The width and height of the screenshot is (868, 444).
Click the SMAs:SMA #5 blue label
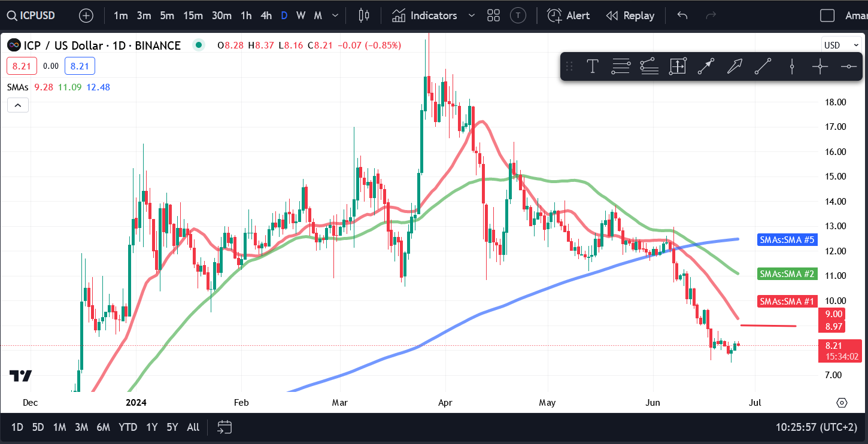(787, 240)
